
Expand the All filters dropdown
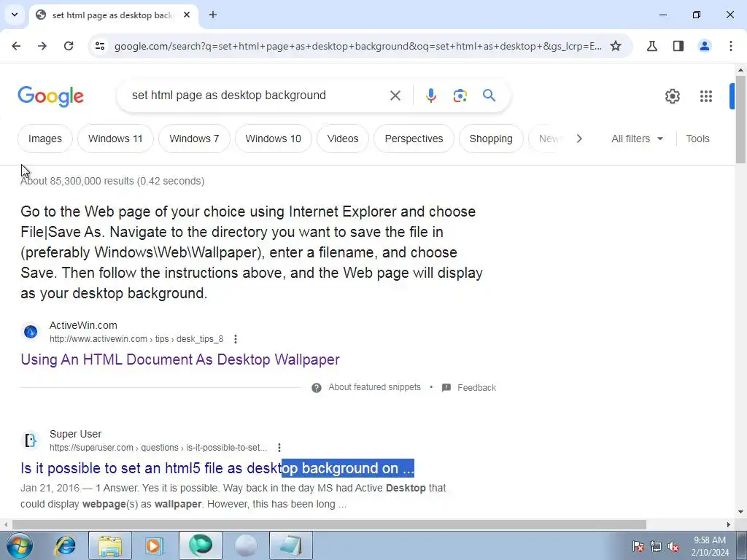tap(637, 139)
